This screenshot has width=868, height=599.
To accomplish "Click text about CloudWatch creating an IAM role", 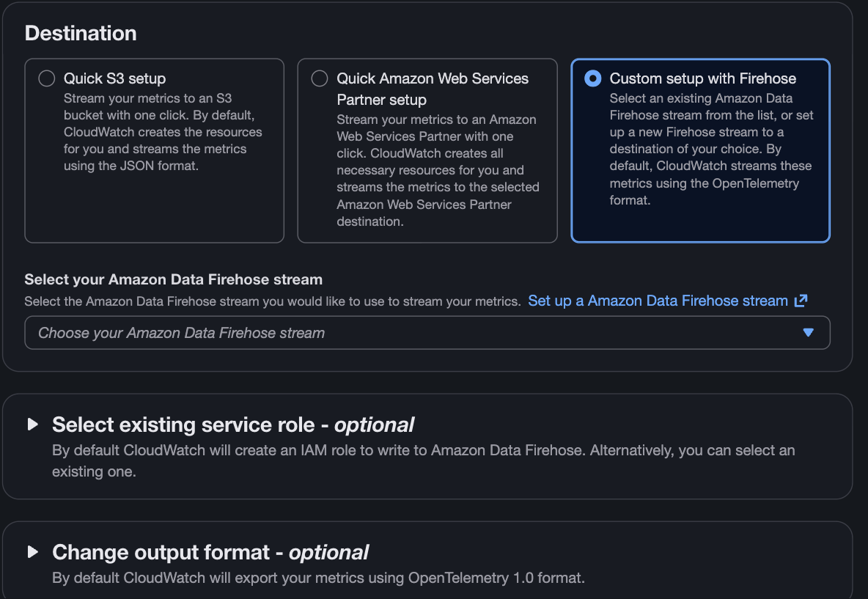I will (424, 460).
